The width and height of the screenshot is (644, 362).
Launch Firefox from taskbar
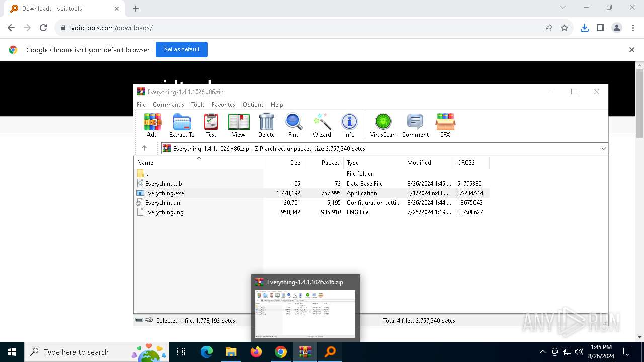click(x=256, y=352)
